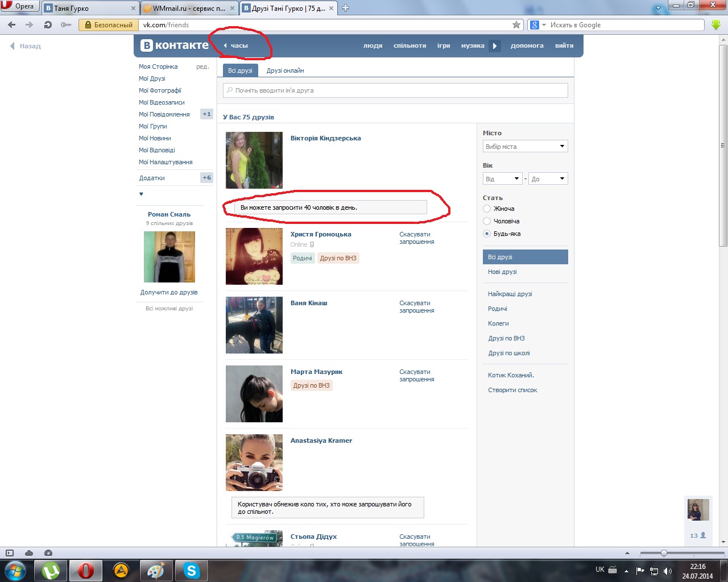Open Віктория Кіндзерська profile name link

pos(325,138)
